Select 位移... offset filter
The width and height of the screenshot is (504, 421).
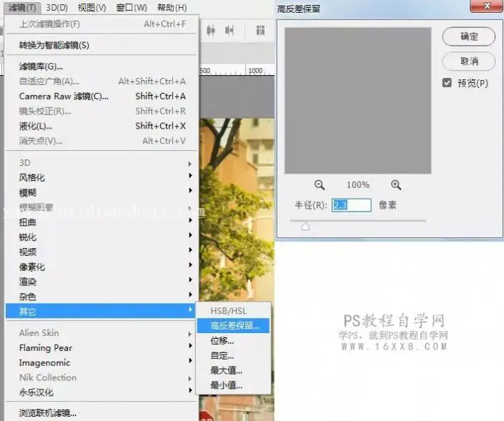(x=233, y=341)
